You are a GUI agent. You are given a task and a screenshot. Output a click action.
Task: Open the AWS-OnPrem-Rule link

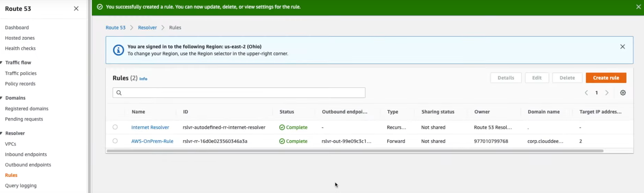pyautogui.click(x=152, y=141)
